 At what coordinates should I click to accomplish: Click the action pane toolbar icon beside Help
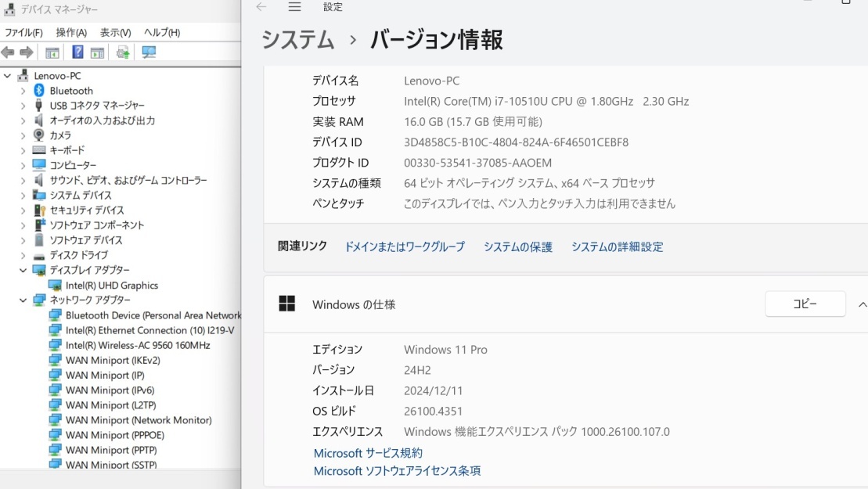coord(97,52)
